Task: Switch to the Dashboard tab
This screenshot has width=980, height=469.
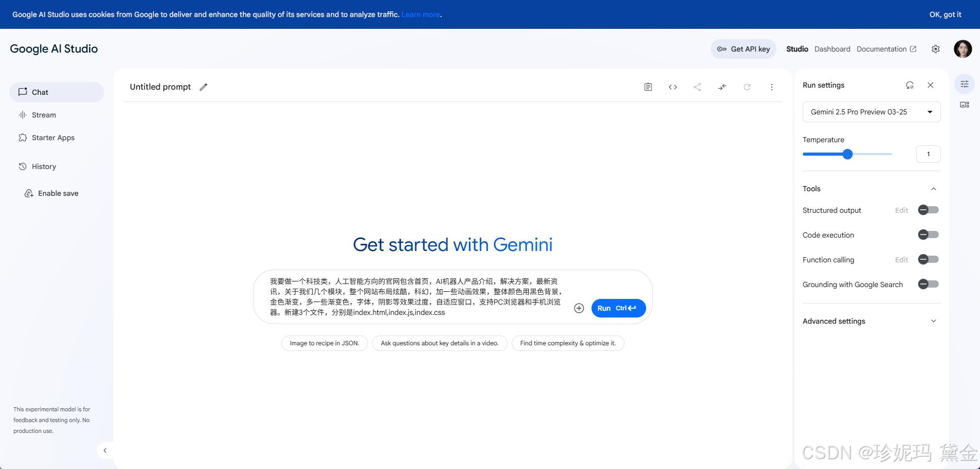Action: pos(832,49)
